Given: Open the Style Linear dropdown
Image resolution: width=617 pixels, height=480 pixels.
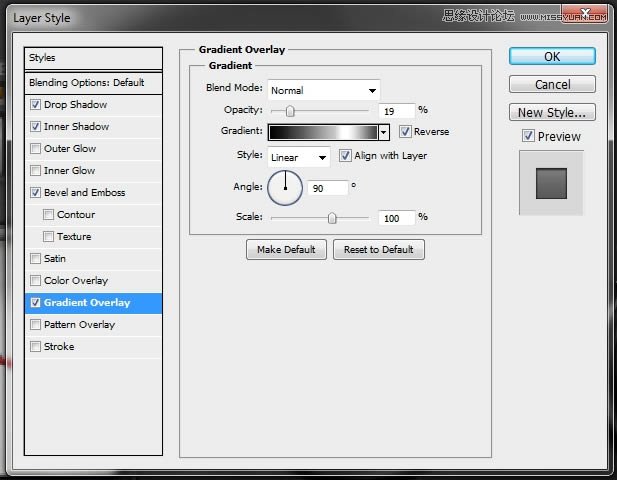Looking at the screenshot, I should click(299, 157).
